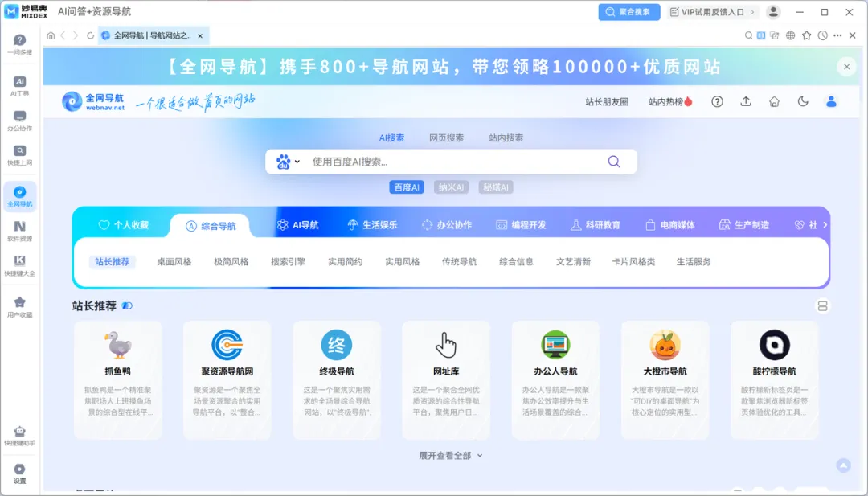Image resolution: width=868 pixels, height=496 pixels.
Task: Open 一问多搜 in the left sidebar
Action: tap(19, 45)
